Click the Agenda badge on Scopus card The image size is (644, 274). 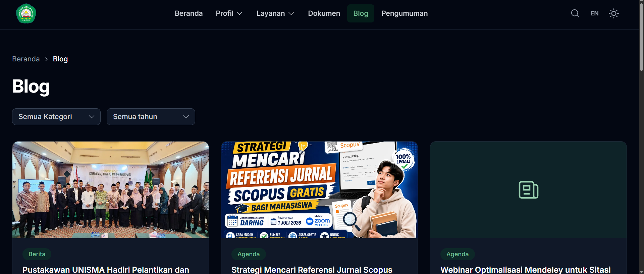point(249,254)
